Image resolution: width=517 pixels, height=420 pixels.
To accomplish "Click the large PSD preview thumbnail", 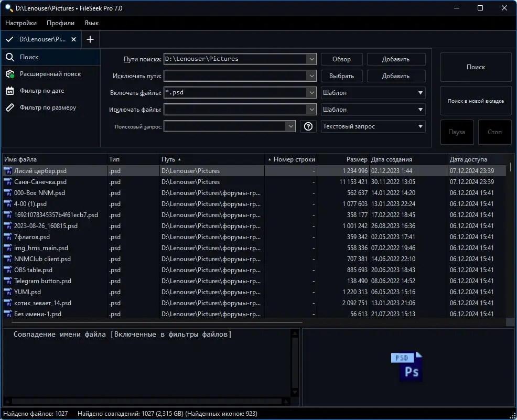I will coord(406,367).
